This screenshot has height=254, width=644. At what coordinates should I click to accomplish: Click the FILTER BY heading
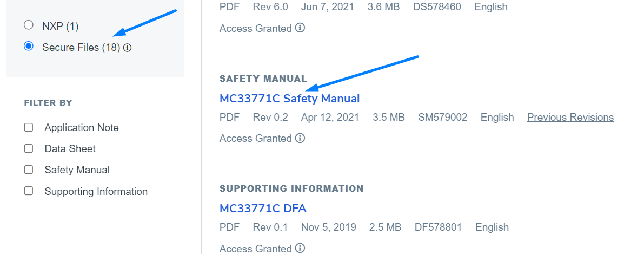point(48,102)
